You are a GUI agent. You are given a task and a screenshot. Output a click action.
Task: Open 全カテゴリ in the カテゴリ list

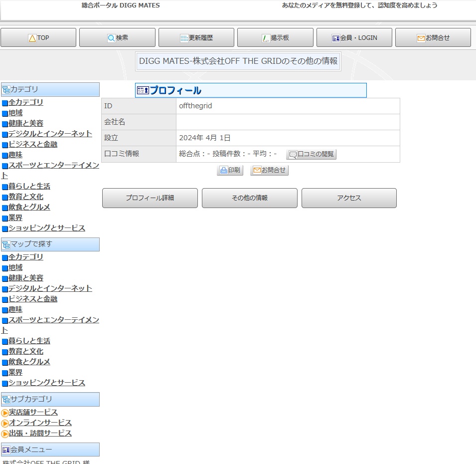click(x=26, y=102)
